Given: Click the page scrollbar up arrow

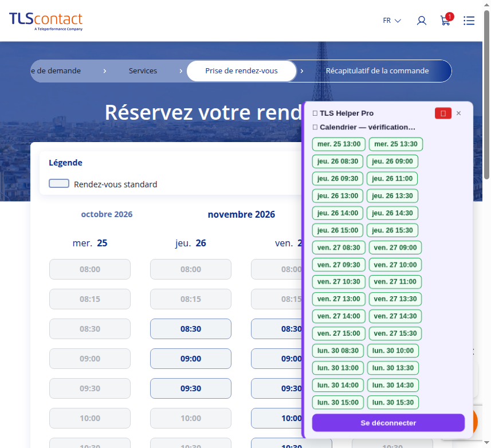Looking at the screenshot, I should pyautogui.click(x=486, y=5).
